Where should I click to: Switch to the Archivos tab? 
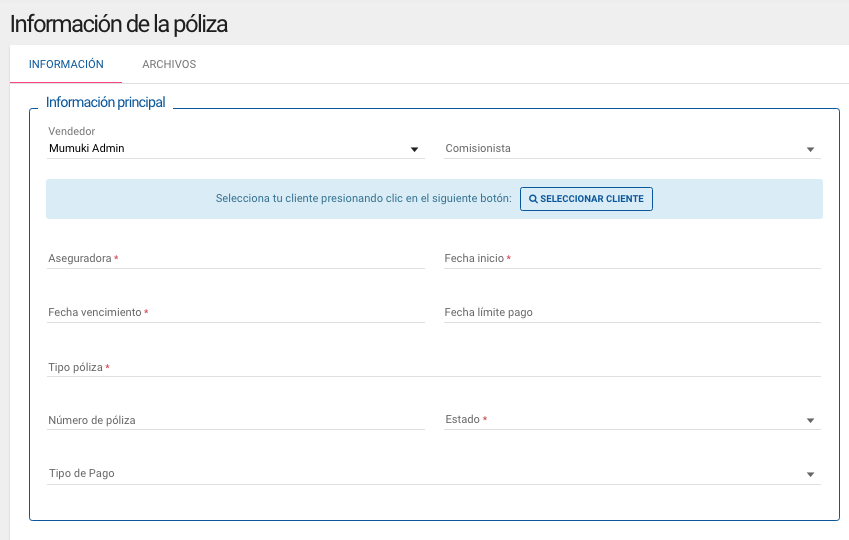(x=169, y=64)
